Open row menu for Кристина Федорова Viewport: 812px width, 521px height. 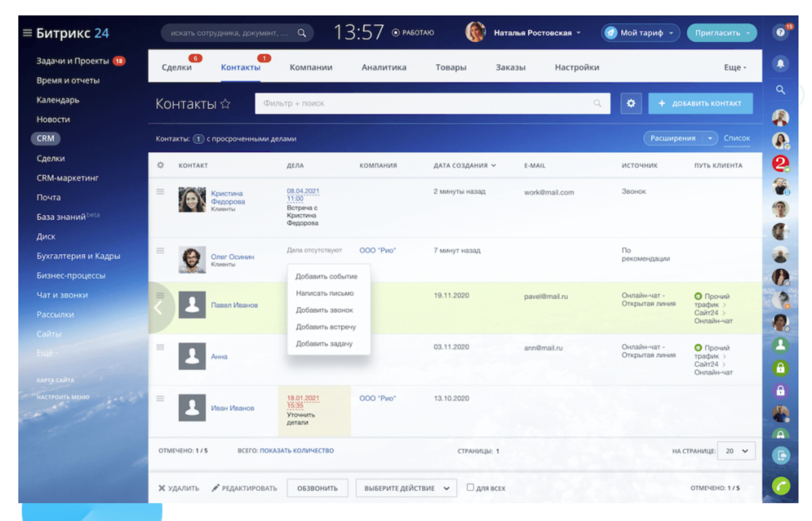coord(160,192)
